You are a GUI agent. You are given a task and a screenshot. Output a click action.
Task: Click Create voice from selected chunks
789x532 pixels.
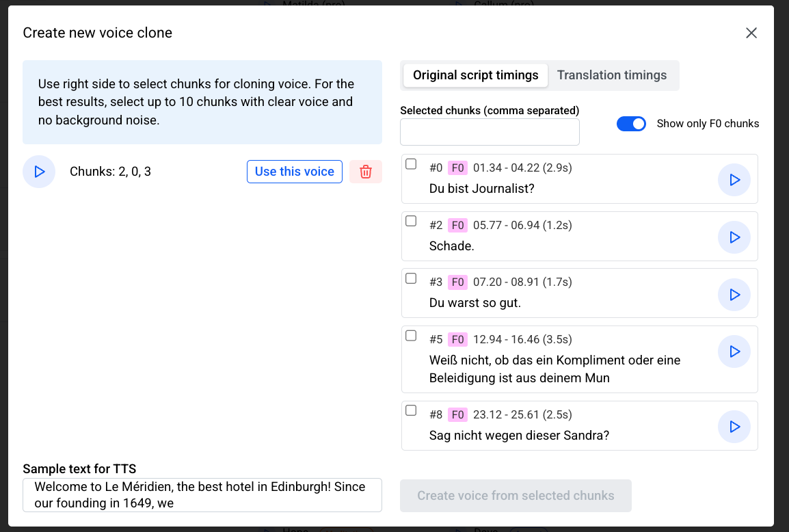(x=516, y=496)
